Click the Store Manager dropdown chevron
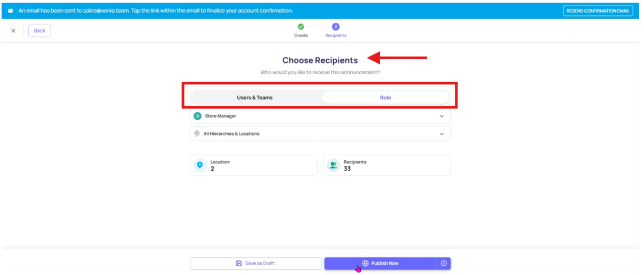 click(441, 116)
